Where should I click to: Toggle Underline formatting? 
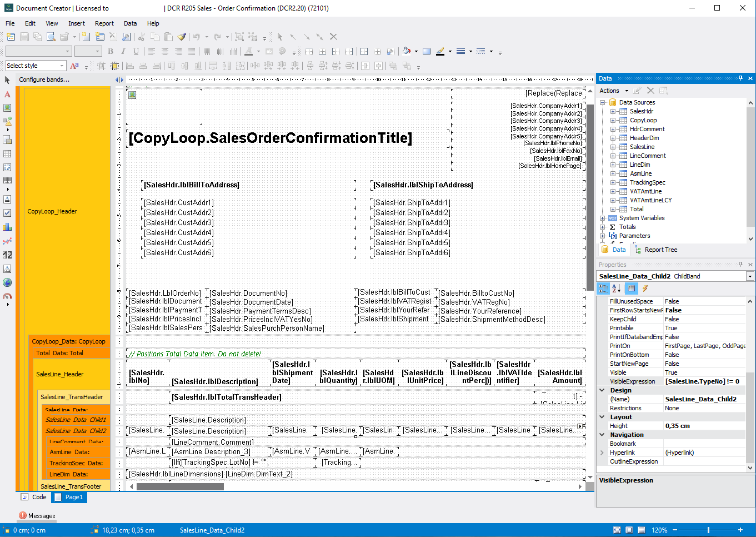(136, 51)
